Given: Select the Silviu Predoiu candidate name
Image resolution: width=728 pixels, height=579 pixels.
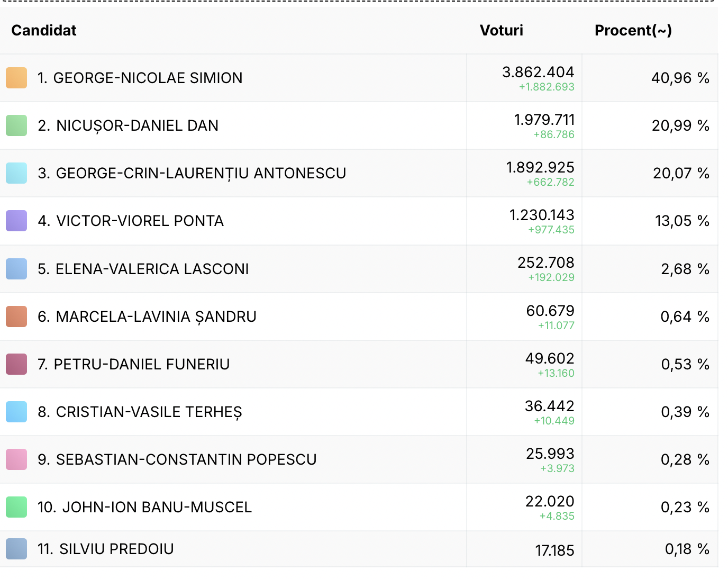Looking at the screenshot, I should click(x=116, y=549).
